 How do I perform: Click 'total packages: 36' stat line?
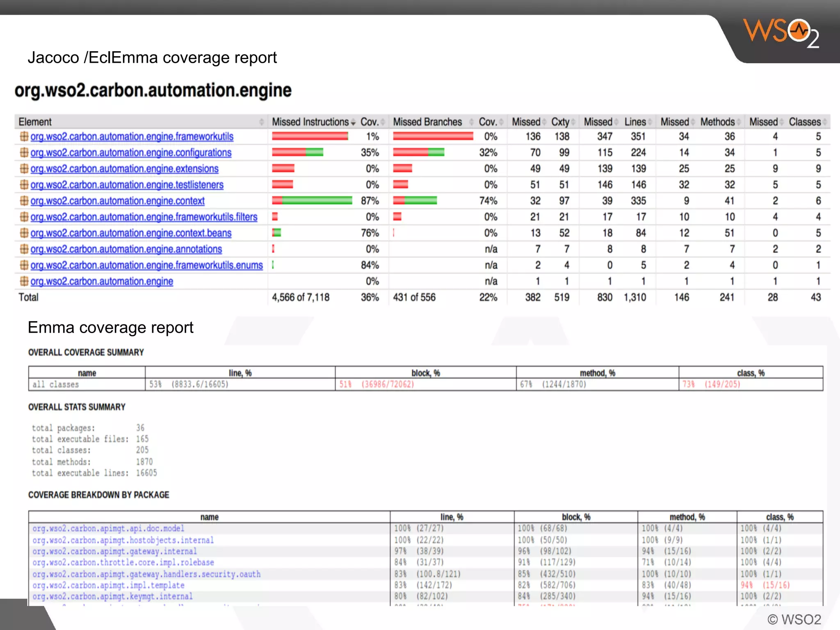pos(88,428)
